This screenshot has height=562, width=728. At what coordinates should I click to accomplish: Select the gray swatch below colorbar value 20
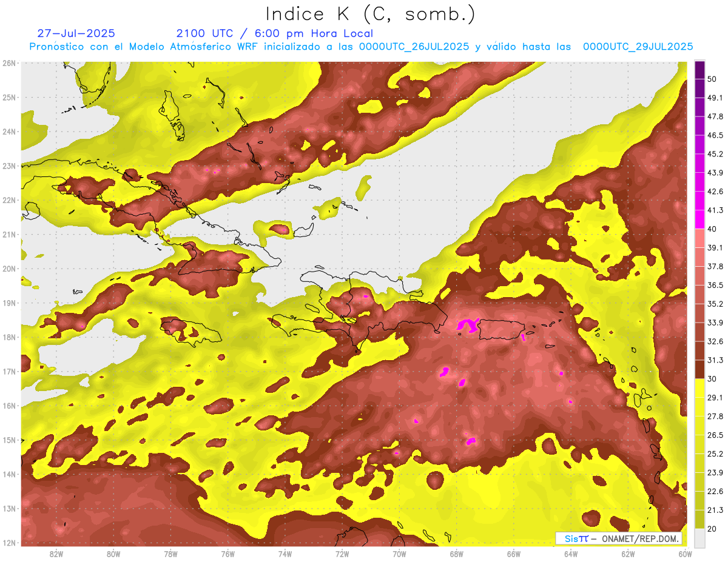click(699, 537)
